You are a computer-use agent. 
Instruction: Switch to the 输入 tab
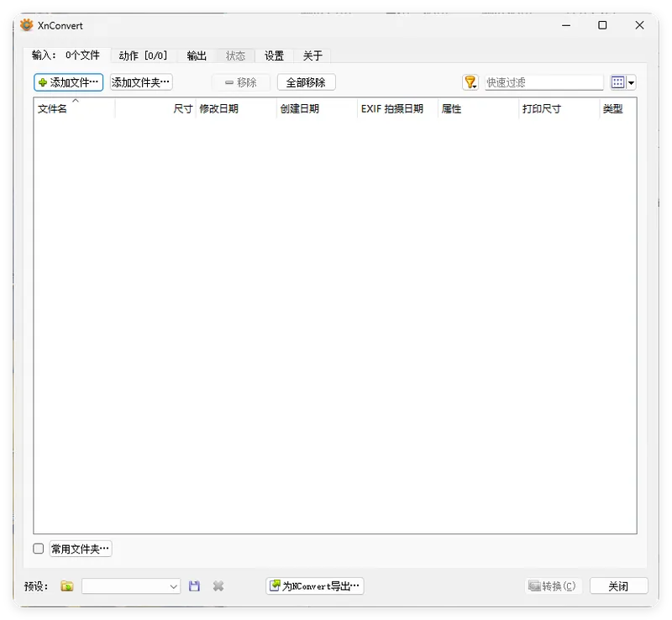[x=66, y=55]
